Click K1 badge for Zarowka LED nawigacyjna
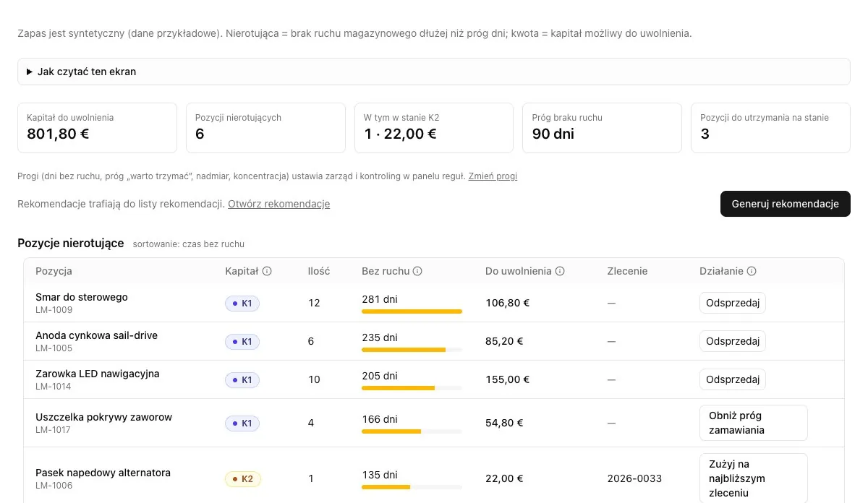This screenshot has width=868, height=503. pos(242,379)
